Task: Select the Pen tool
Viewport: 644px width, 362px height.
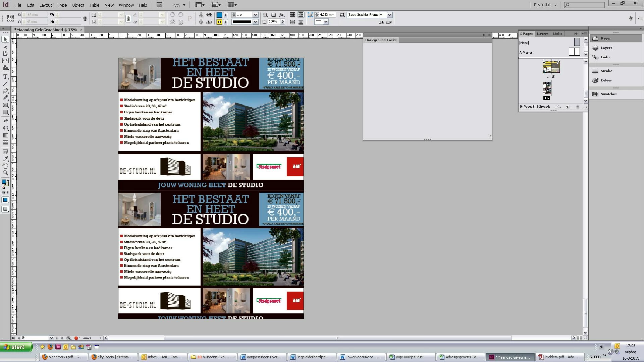Action: click(x=5, y=91)
